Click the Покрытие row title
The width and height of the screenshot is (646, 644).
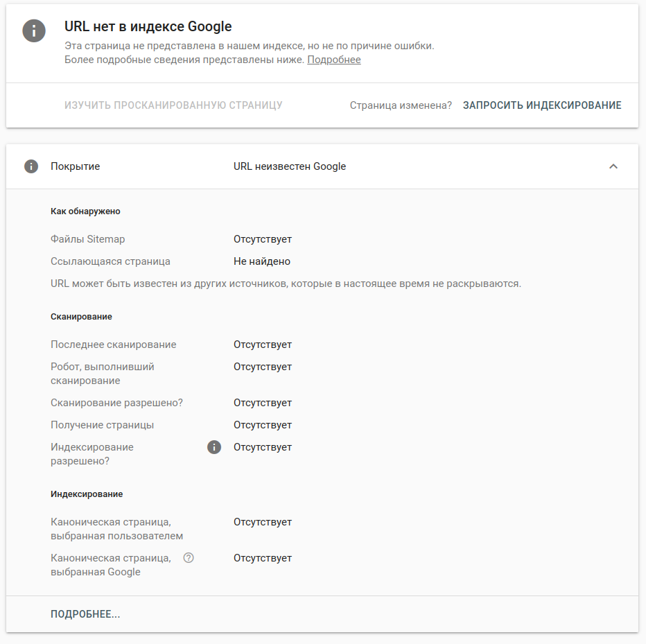point(75,166)
